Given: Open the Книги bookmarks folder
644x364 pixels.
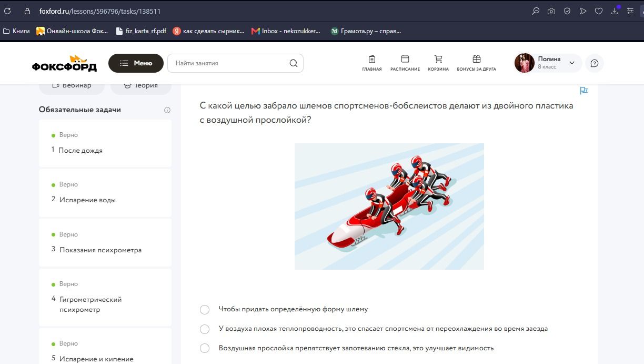Looking at the screenshot, I should pos(16,31).
